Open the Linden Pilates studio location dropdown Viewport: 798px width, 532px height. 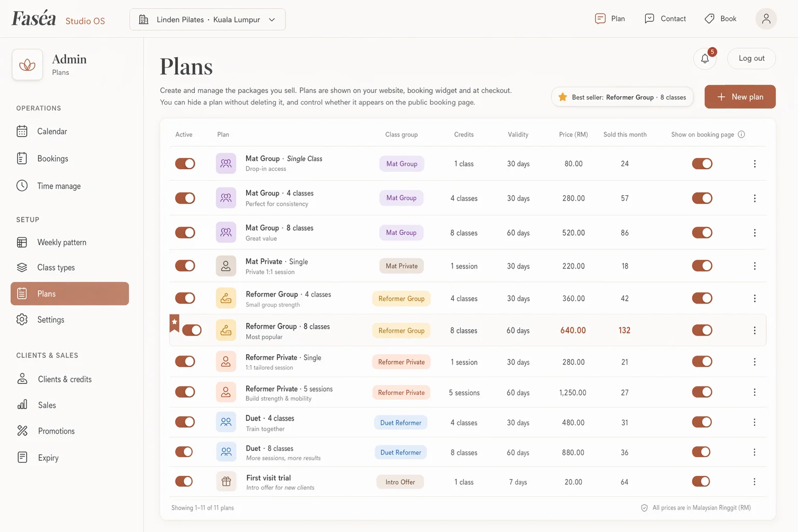click(x=207, y=19)
